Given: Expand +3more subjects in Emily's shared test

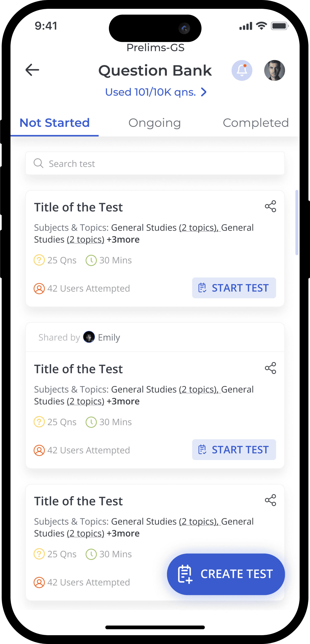Looking at the screenshot, I should tap(123, 401).
